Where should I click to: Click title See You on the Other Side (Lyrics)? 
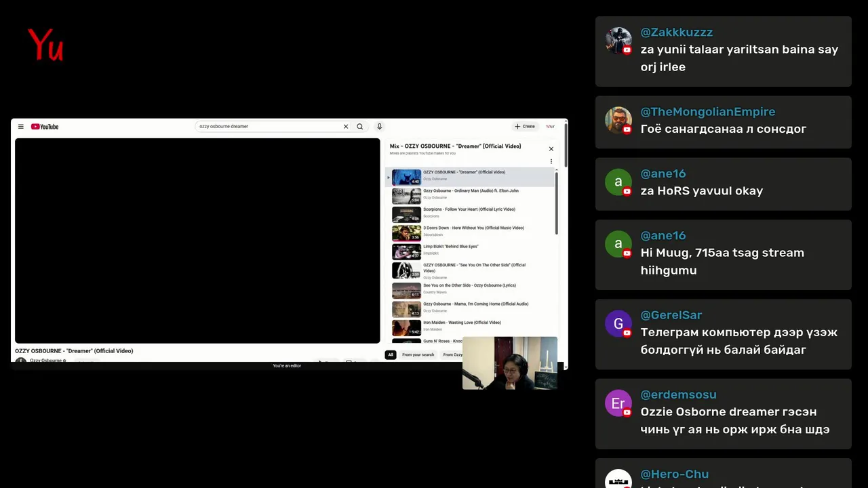[x=469, y=285]
